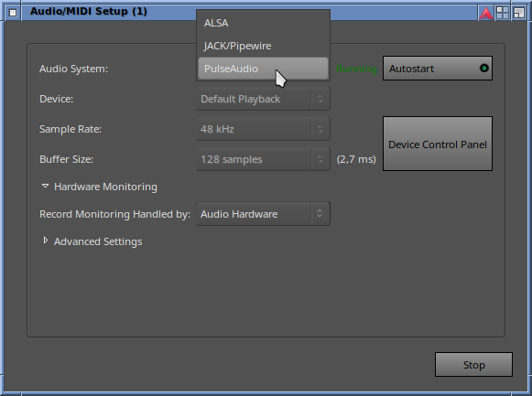Click the (2,7 ms) latency value
532x396 pixels.
(356, 159)
